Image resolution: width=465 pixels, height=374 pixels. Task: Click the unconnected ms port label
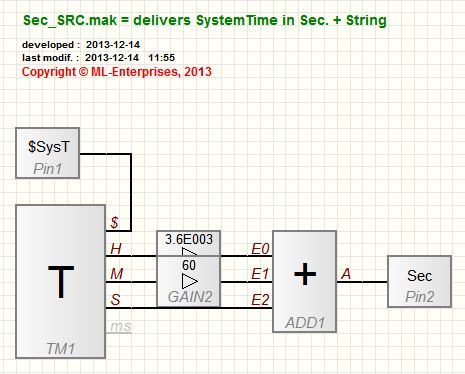coord(121,326)
